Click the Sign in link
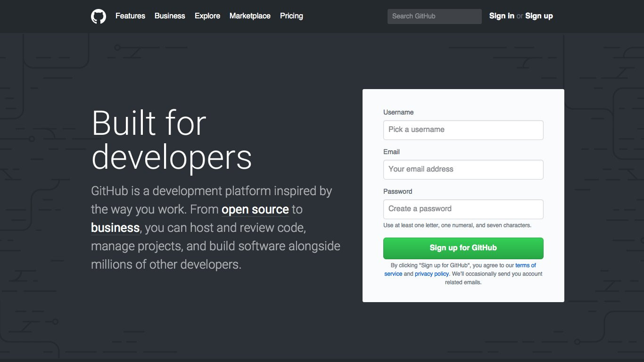The width and height of the screenshot is (644, 362). coord(502,16)
